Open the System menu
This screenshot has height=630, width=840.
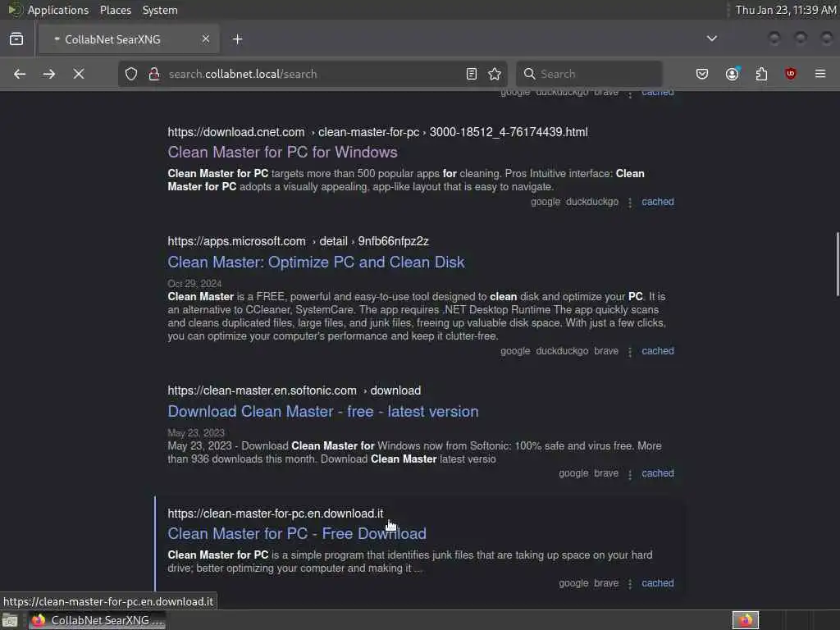pyautogui.click(x=160, y=10)
